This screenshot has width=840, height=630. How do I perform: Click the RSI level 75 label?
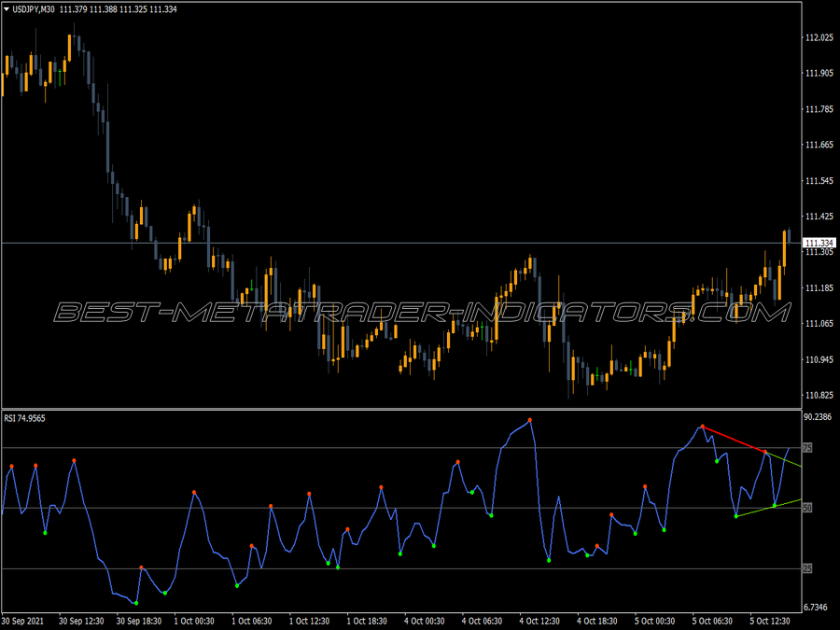pos(807,448)
